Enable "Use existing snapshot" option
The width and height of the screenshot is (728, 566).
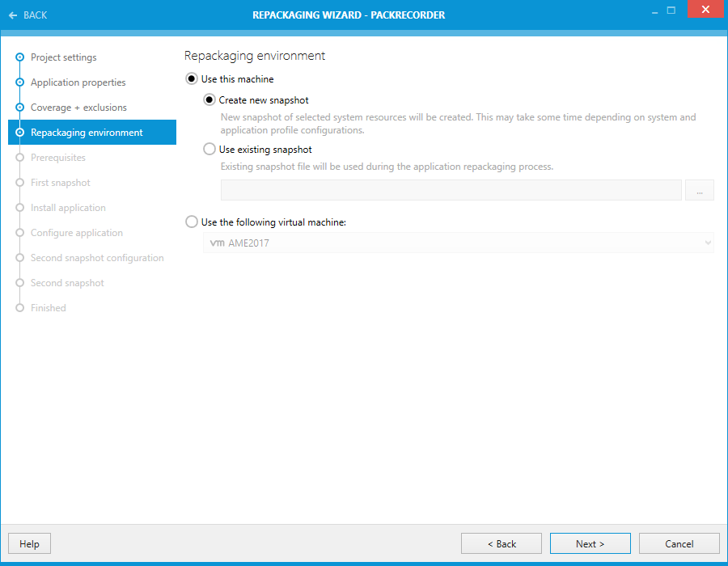[209, 149]
